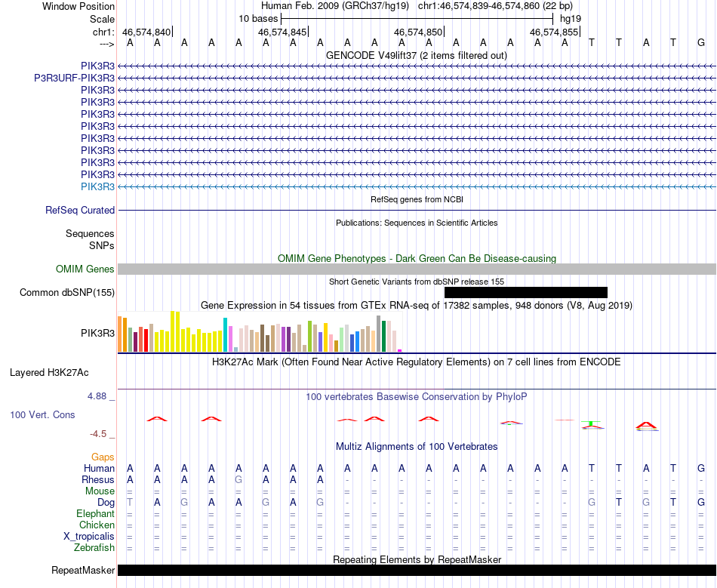717x588 pixels.
Task: Click the 4.88 conservation axis value
Action: pyautogui.click(x=97, y=396)
